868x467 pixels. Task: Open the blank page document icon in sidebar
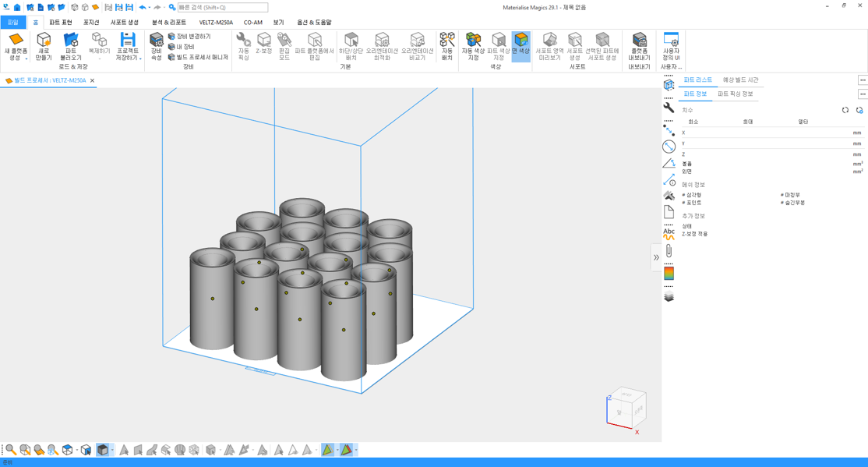pyautogui.click(x=669, y=211)
